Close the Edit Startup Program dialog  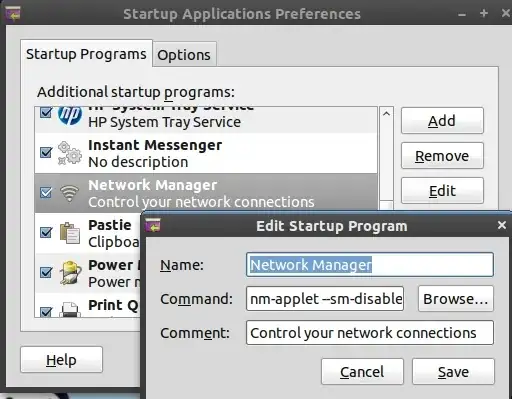coord(502,225)
